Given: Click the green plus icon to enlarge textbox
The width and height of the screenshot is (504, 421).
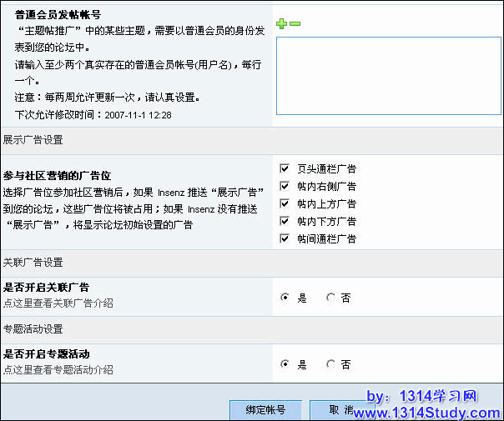Looking at the screenshot, I should (x=281, y=24).
